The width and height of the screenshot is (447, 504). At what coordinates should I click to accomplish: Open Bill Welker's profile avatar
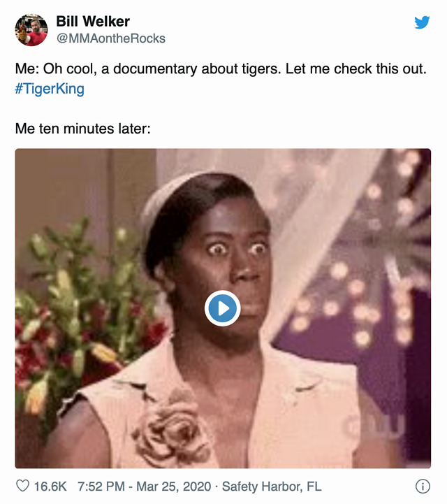pos(31,30)
